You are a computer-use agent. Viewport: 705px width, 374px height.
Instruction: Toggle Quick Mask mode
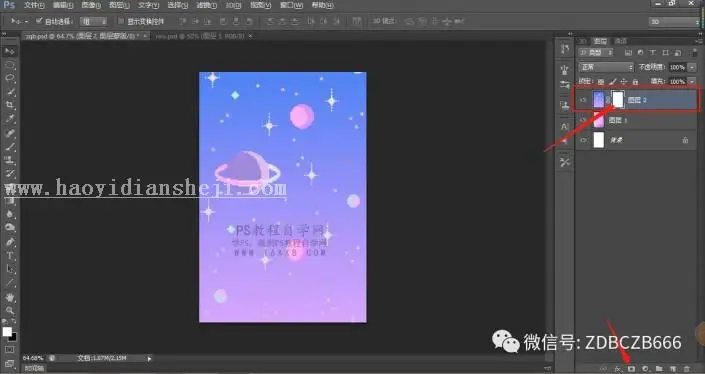[9, 349]
